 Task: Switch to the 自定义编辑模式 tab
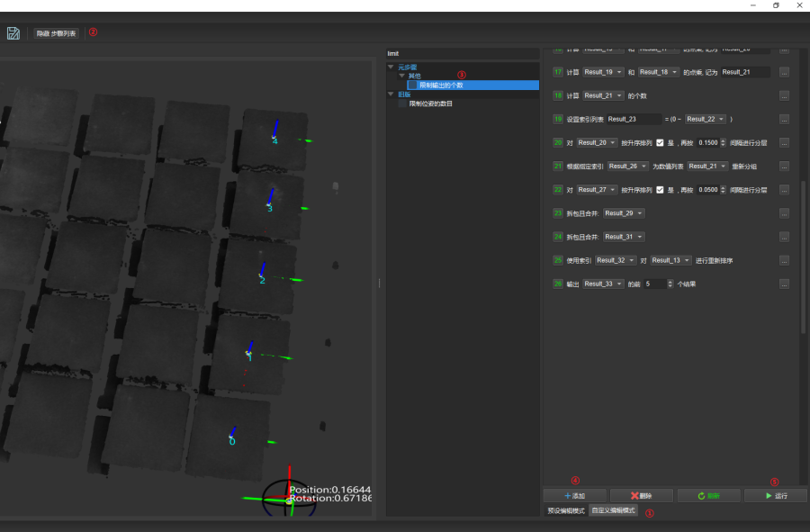613,511
